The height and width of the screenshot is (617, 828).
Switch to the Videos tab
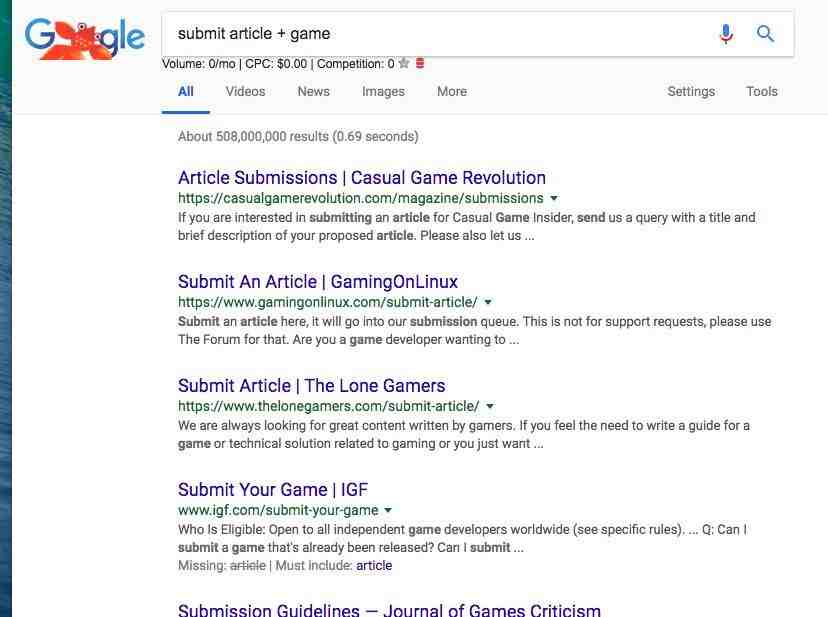[x=245, y=91]
